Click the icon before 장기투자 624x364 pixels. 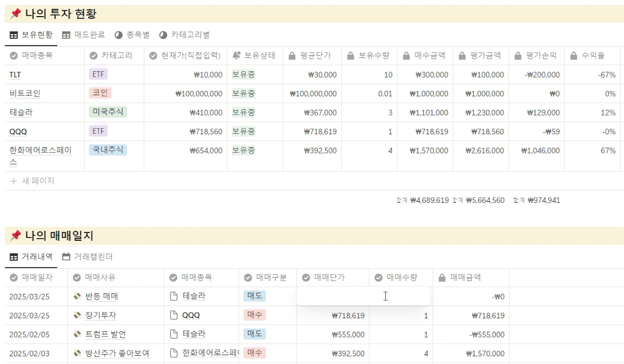pos(77,315)
